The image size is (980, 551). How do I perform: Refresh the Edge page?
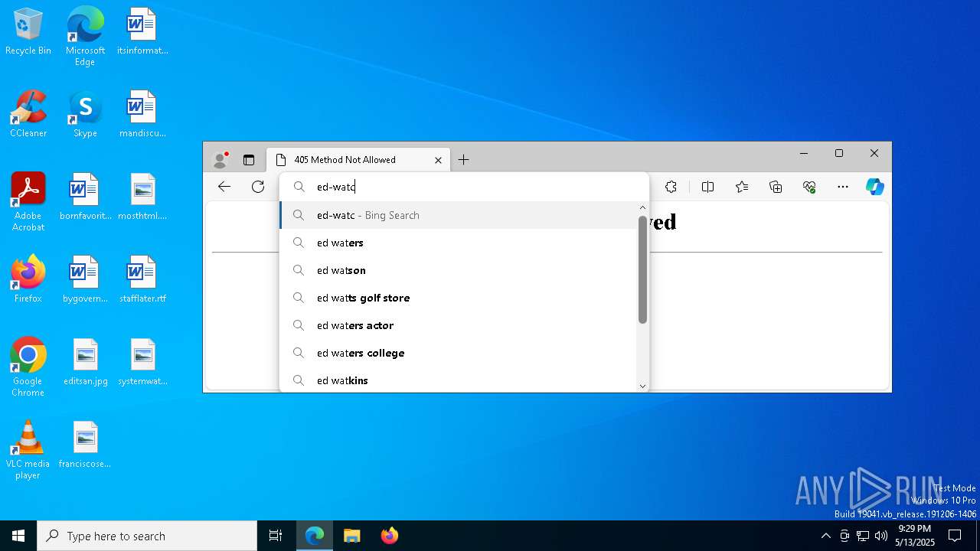coord(258,187)
